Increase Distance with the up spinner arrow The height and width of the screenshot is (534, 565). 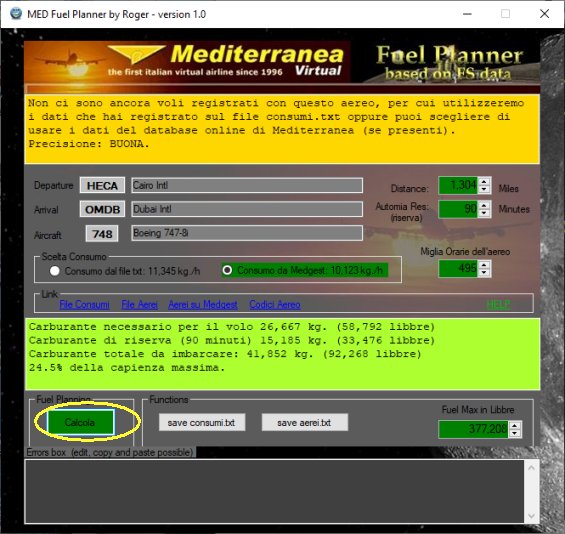(484, 182)
